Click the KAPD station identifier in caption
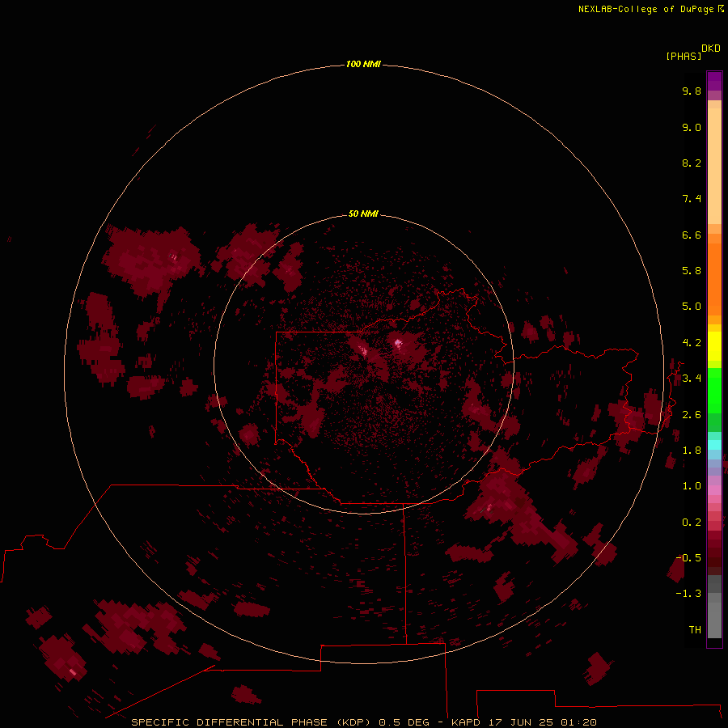The image size is (728, 728). [466, 722]
